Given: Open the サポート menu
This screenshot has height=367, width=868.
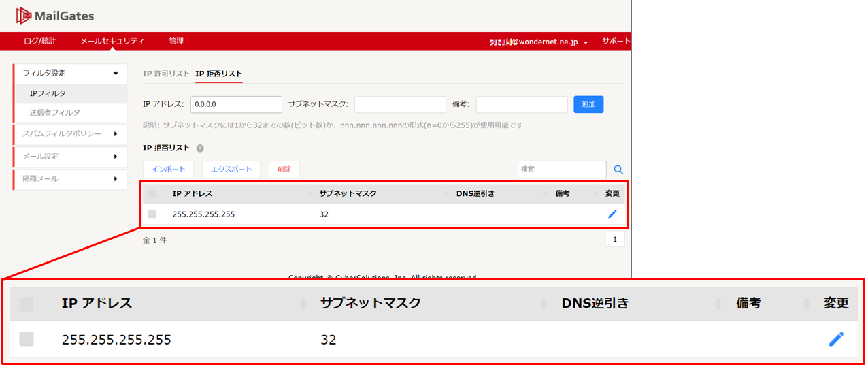Looking at the screenshot, I should click(616, 41).
